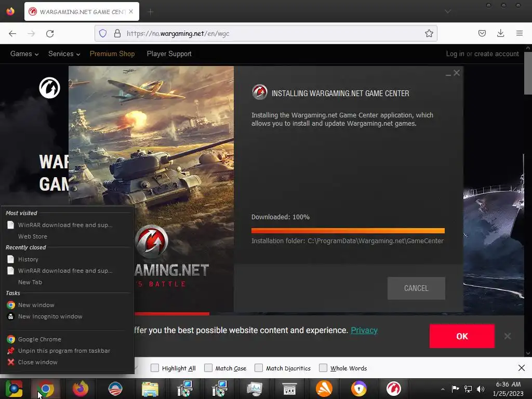The height and width of the screenshot is (399, 532).
Task: Open the network icon in system tray
Action: click(468, 389)
